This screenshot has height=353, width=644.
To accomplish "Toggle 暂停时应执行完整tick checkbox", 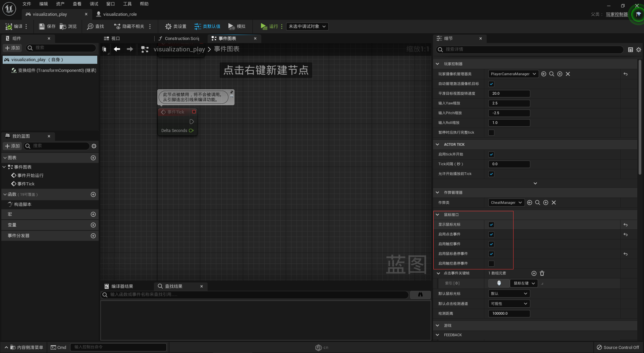I will tap(491, 133).
